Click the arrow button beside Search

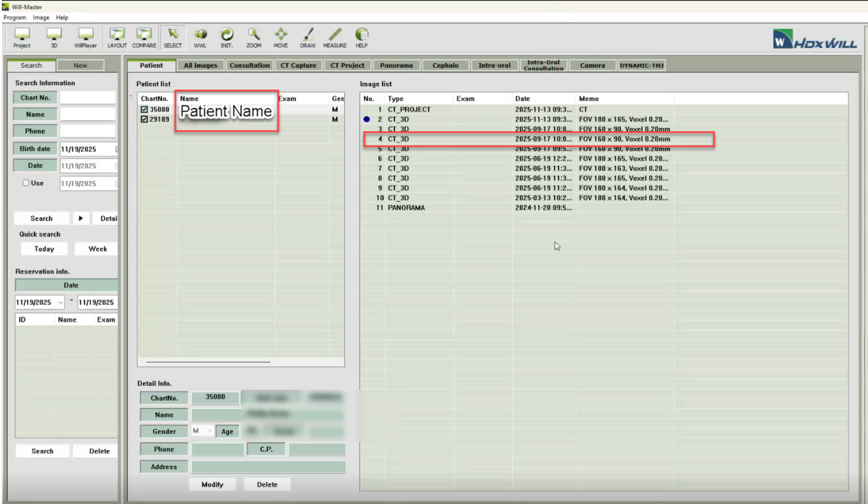81,218
